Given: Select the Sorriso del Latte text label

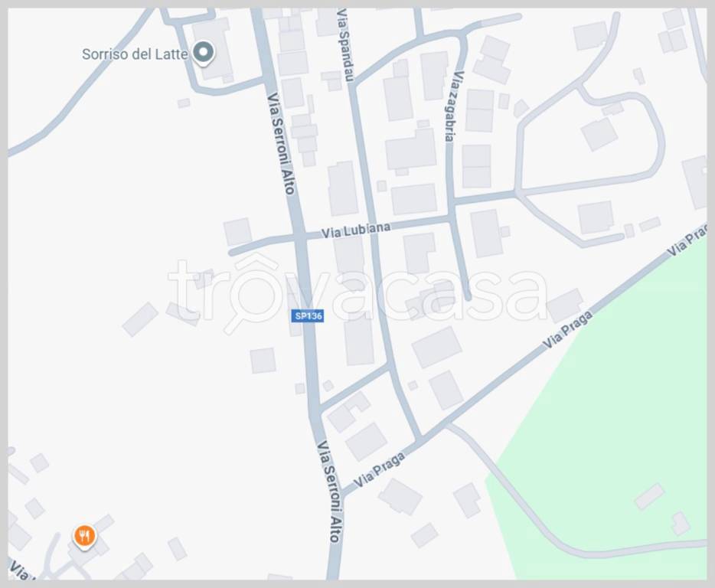Looking at the screenshot, I should [x=135, y=54].
